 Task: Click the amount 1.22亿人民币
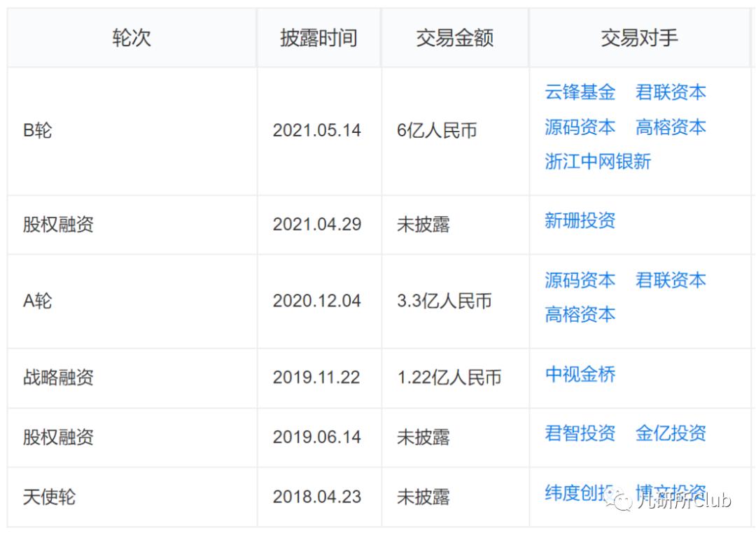pos(449,377)
